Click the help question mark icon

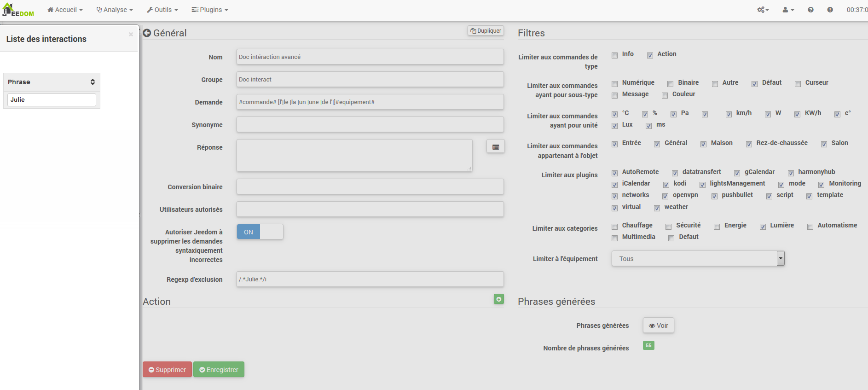(810, 10)
